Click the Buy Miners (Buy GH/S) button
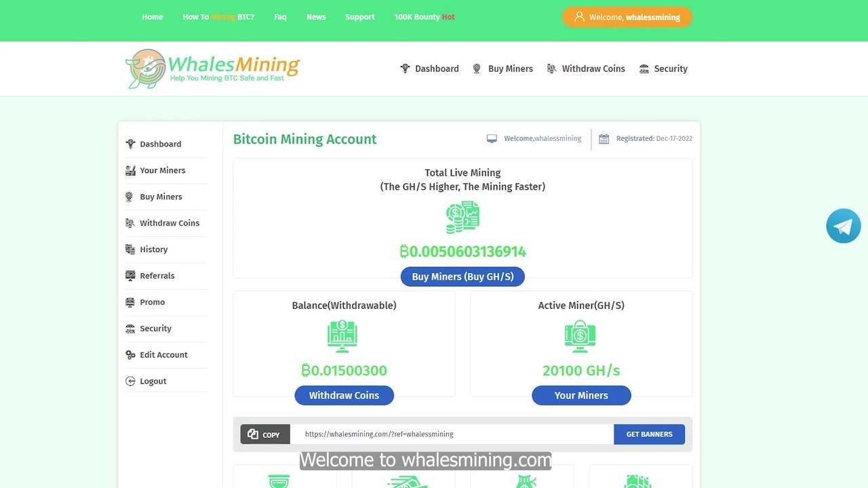 pos(462,277)
